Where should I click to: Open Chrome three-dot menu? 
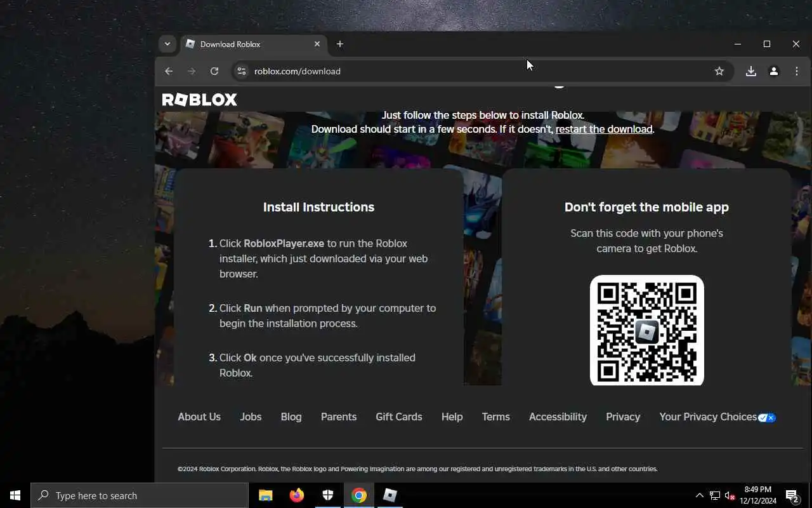(x=797, y=71)
